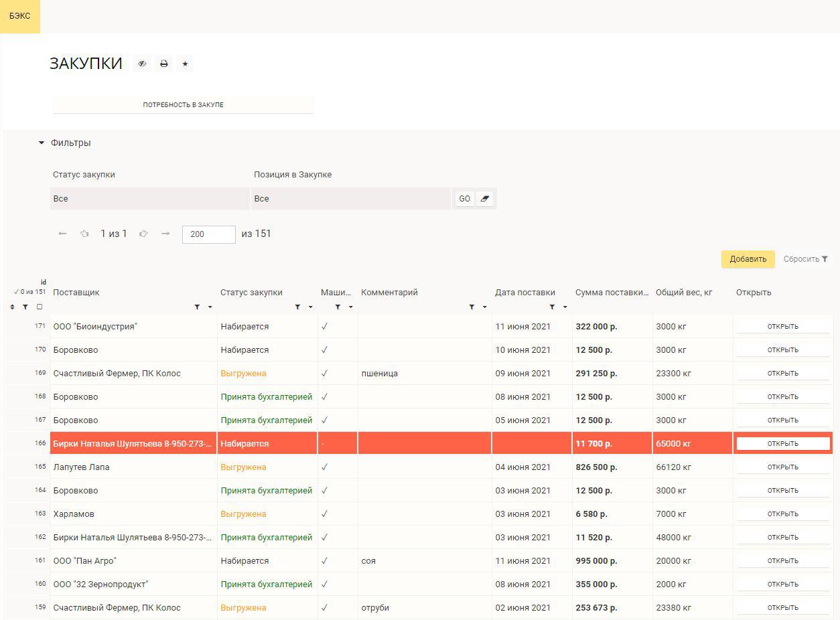Screen dimensions: 840x620
Task: Click ОТКРЫТЬ for Харламов row
Action: (783, 514)
